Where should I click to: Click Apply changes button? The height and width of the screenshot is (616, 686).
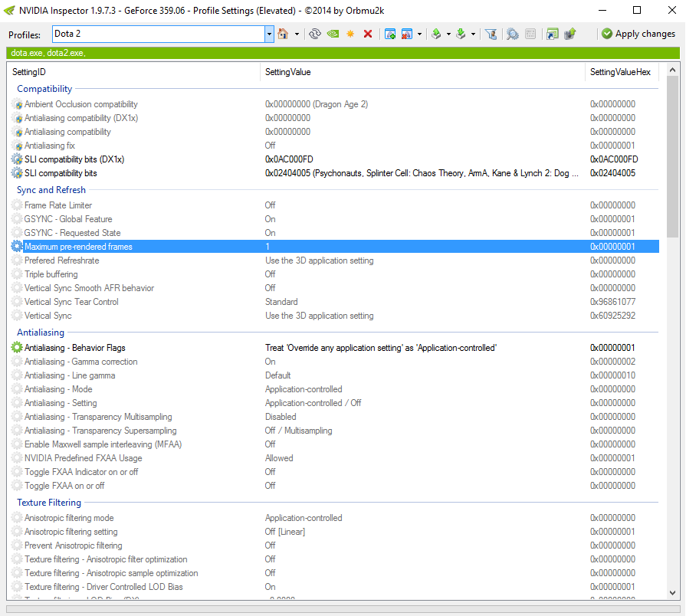click(x=638, y=34)
